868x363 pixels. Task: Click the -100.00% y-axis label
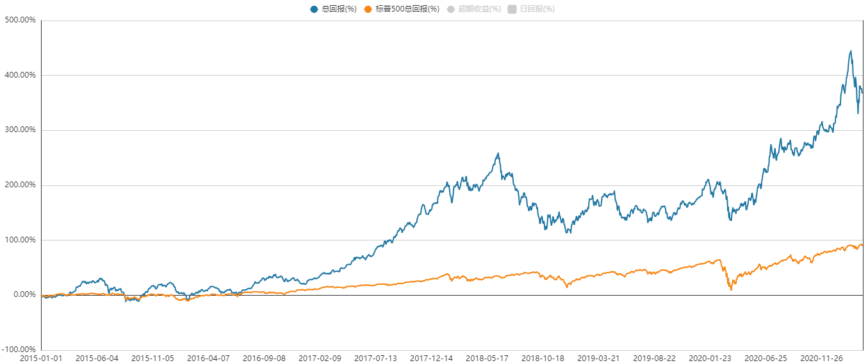point(19,350)
